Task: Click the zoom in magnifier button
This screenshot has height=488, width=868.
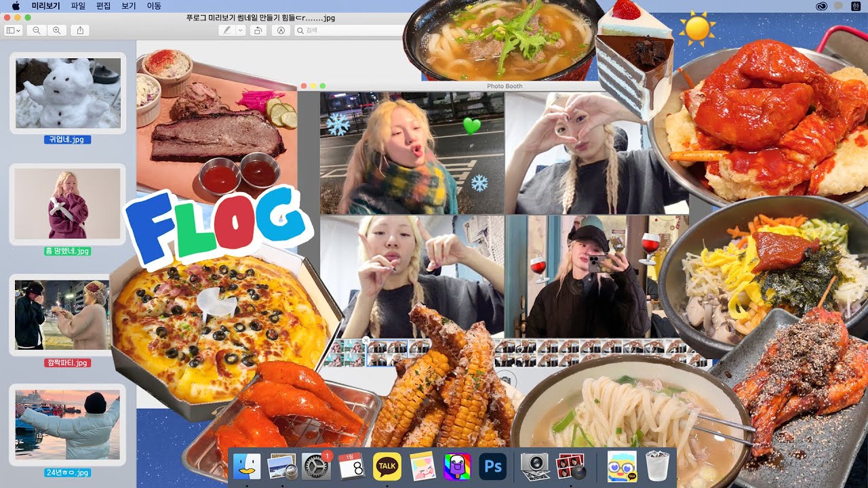Action: pyautogui.click(x=57, y=30)
